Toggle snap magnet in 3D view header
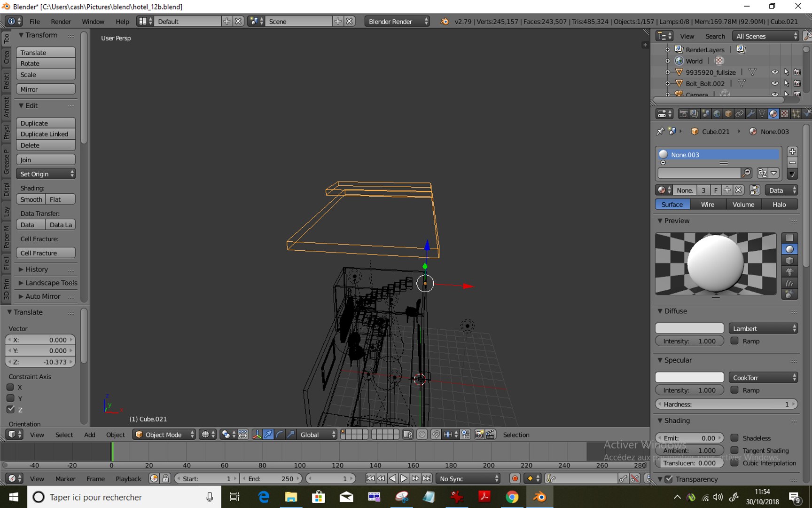812x508 pixels. (436, 435)
